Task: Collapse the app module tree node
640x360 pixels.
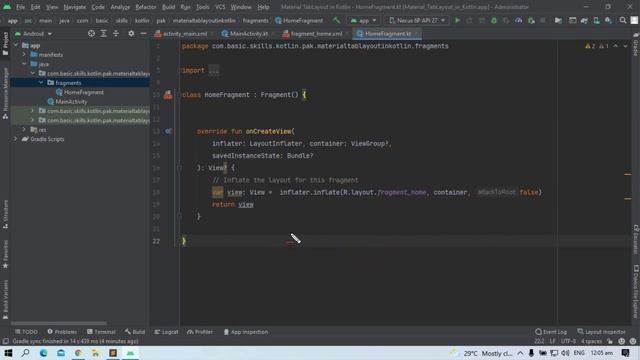Action: 16,45
